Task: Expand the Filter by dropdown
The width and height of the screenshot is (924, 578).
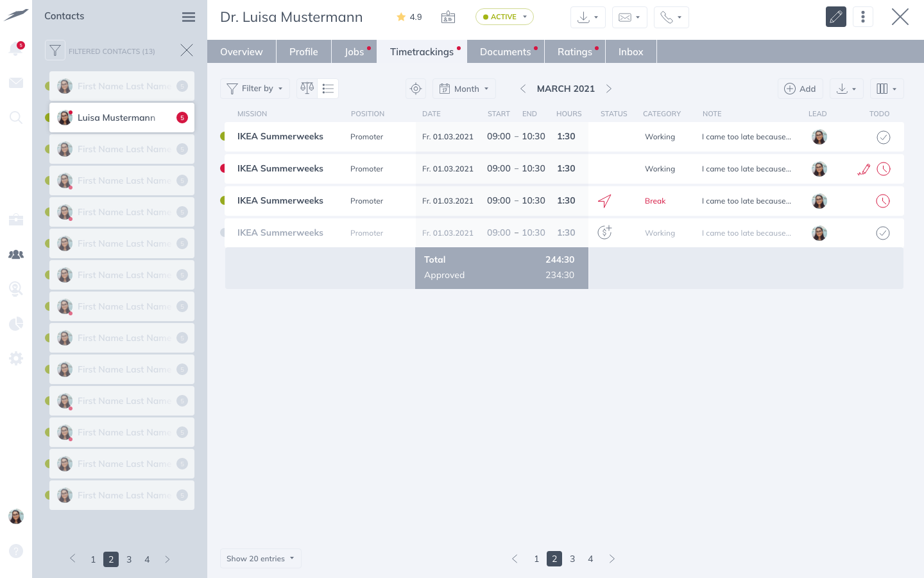Action: pyautogui.click(x=255, y=89)
